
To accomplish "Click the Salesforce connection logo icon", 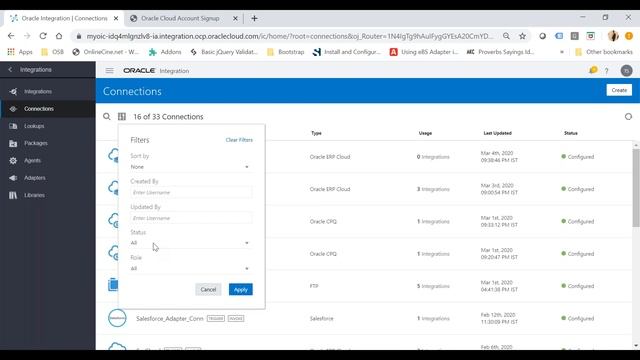I will (x=117, y=318).
